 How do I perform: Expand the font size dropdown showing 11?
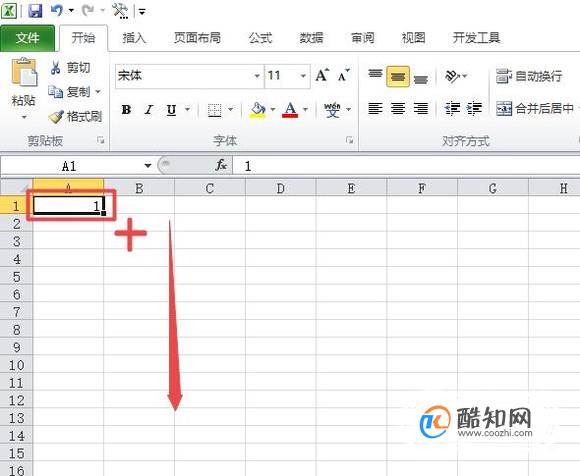coord(303,76)
